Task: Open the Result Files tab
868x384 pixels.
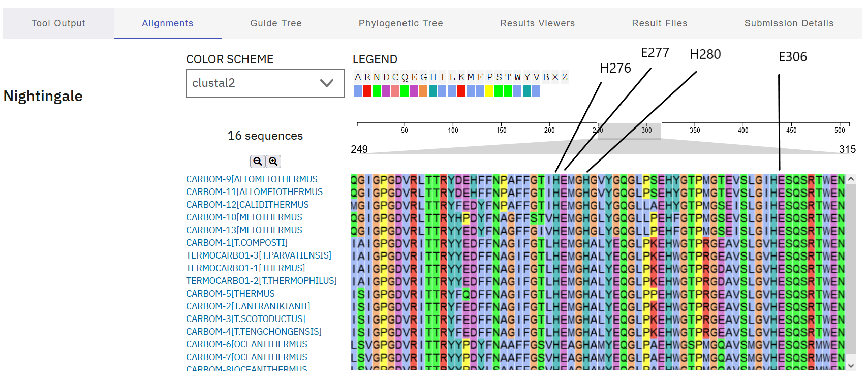Action: (660, 23)
